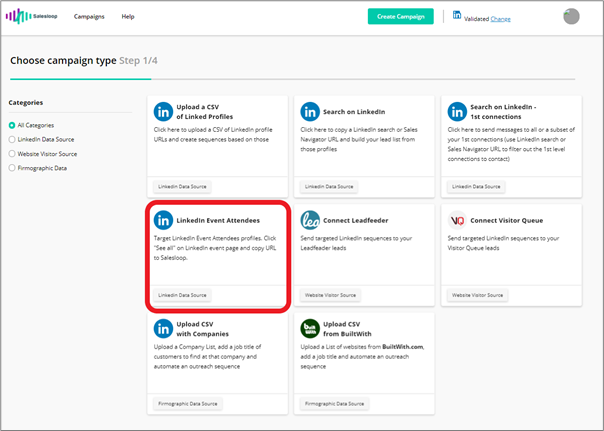Click the Choose campaign type heading
The height and width of the screenshot is (431, 604).
point(63,60)
